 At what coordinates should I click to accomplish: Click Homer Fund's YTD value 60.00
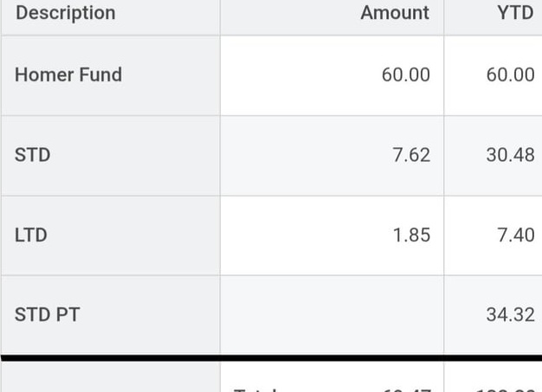[510, 75]
